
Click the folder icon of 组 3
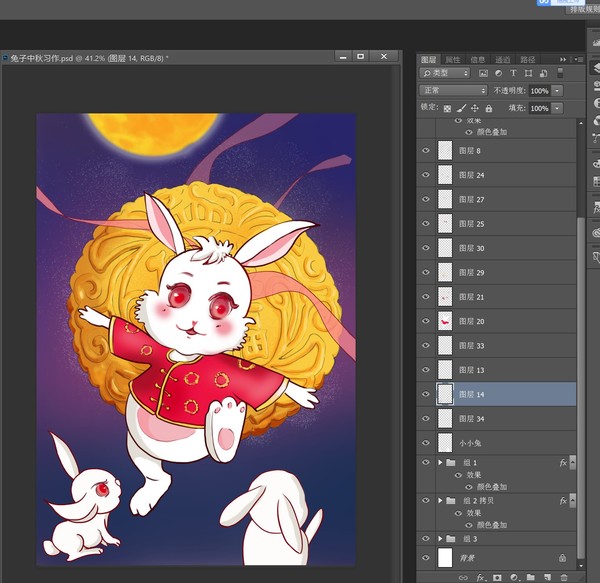[451, 539]
